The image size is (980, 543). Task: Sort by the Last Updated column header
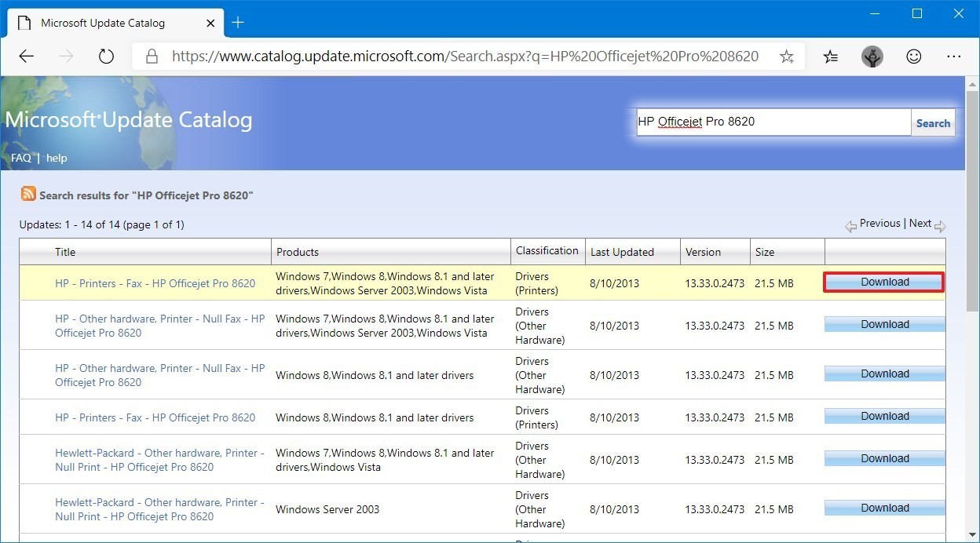622,252
